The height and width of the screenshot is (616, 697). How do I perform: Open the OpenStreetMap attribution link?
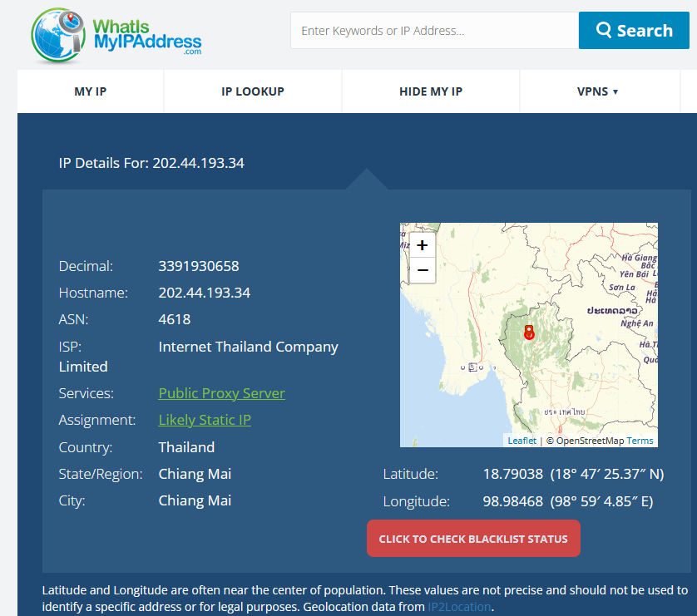pos(590,441)
